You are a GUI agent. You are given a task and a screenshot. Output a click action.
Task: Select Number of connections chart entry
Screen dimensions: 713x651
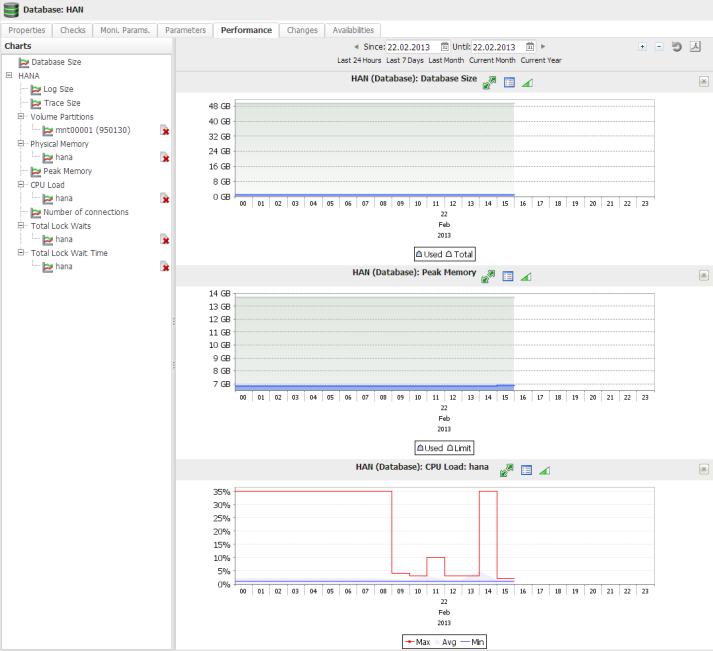[85, 212]
